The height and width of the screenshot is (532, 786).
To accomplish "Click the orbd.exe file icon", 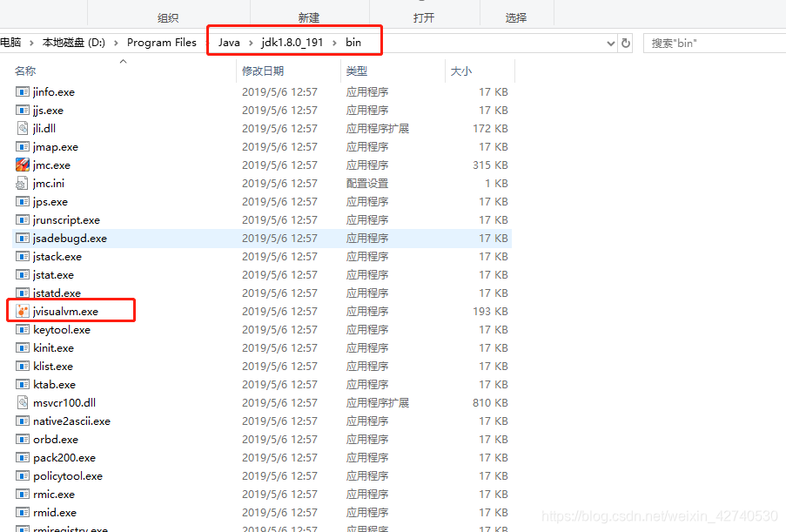I will click(x=22, y=439).
